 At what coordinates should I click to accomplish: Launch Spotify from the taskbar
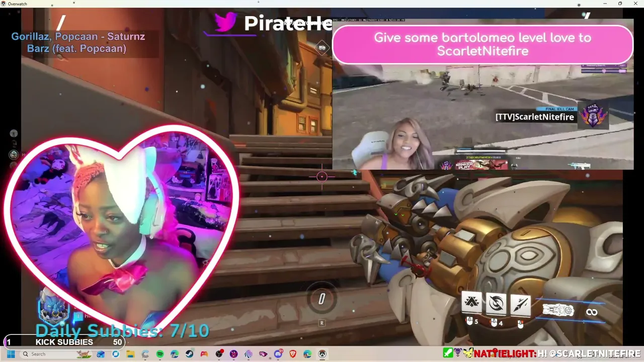[x=160, y=354]
